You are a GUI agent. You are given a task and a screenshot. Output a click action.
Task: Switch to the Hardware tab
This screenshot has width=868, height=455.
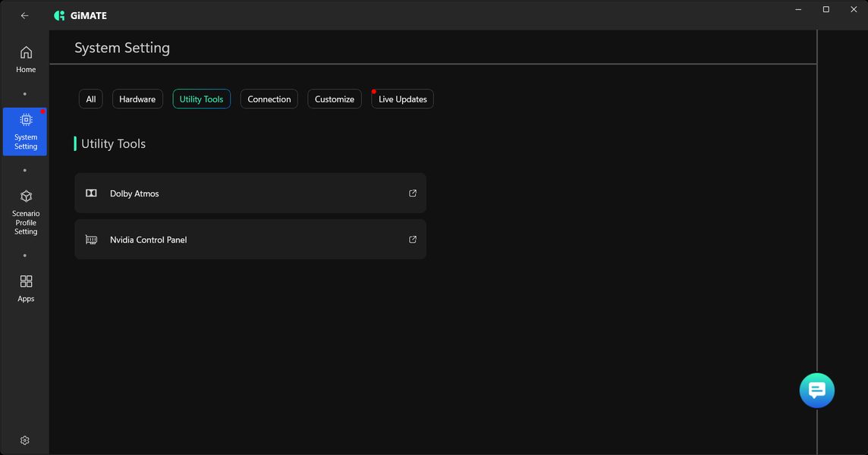coord(137,99)
